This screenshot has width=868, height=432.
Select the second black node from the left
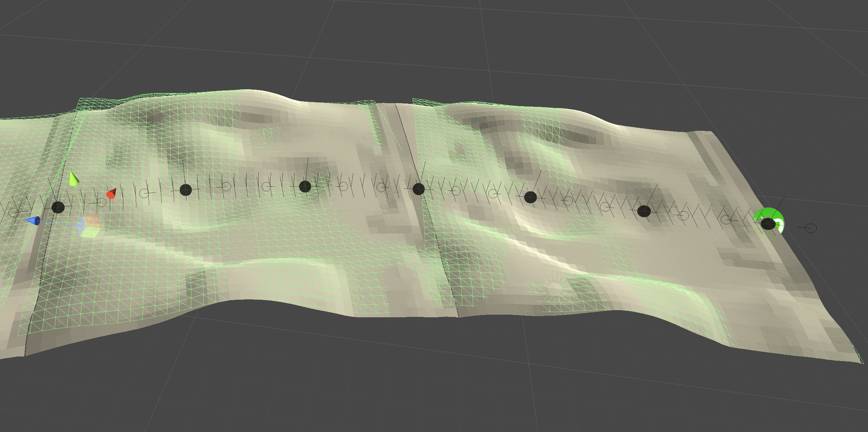186,190
